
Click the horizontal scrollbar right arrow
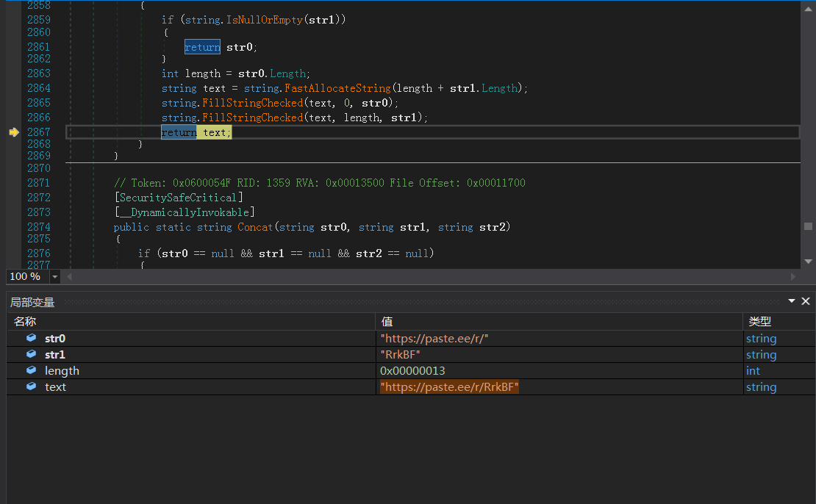point(793,277)
